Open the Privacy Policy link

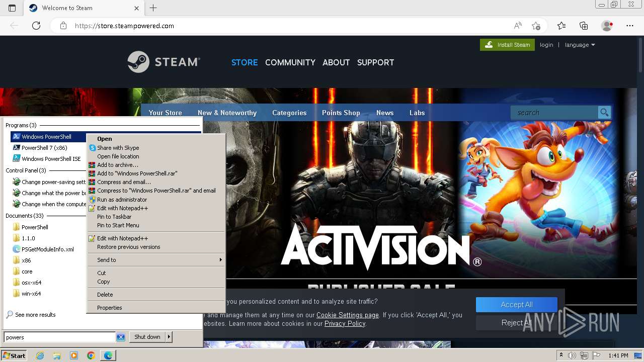pyautogui.click(x=345, y=324)
